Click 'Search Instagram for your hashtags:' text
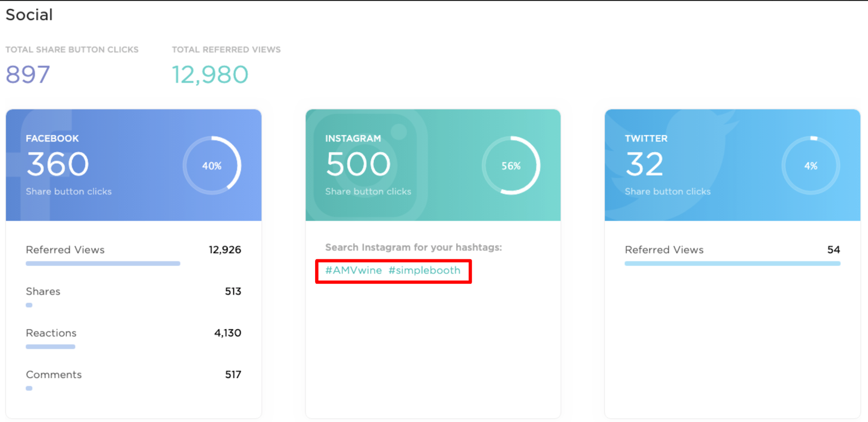868x422 pixels. pyautogui.click(x=413, y=247)
